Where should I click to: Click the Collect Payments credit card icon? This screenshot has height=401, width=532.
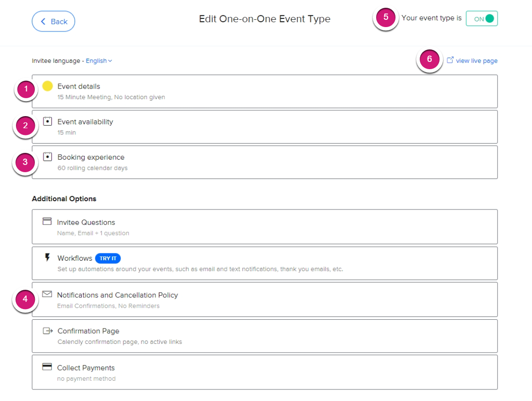coord(47,367)
